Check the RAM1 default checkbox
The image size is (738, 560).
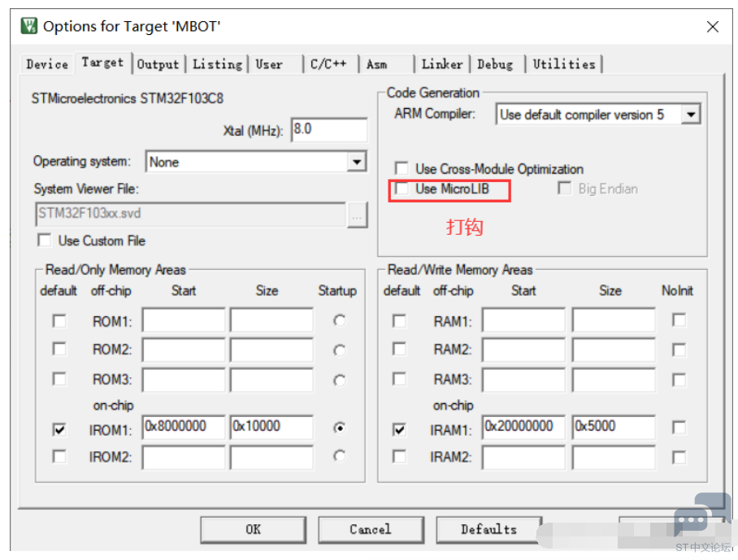click(399, 321)
